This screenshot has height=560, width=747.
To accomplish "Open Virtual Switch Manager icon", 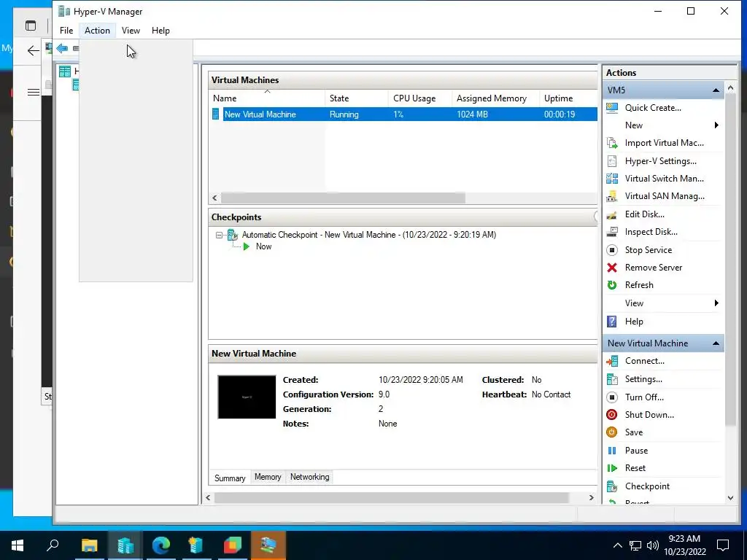I will (x=612, y=179).
